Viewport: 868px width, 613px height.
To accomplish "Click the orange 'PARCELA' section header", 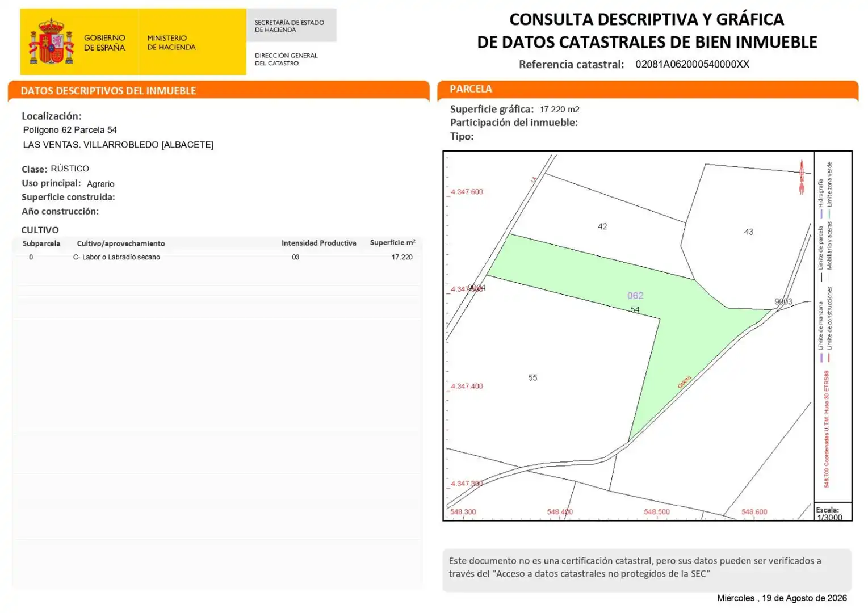I will [x=471, y=89].
